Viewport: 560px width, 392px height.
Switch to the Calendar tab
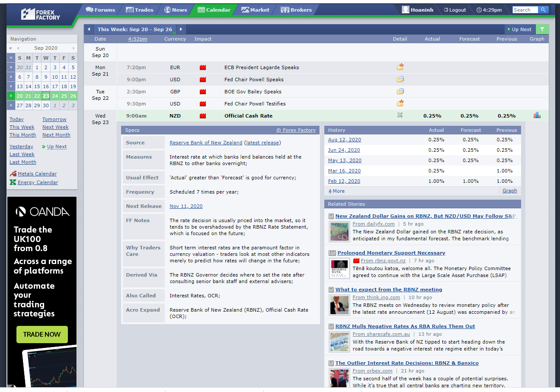click(214, 10)
